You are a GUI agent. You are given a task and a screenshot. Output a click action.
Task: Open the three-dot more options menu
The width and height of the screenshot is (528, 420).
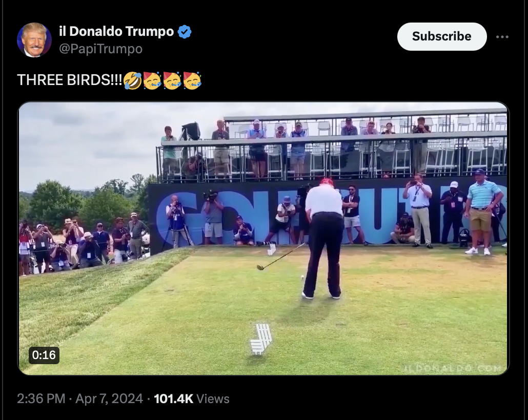(x=502, y=37)
